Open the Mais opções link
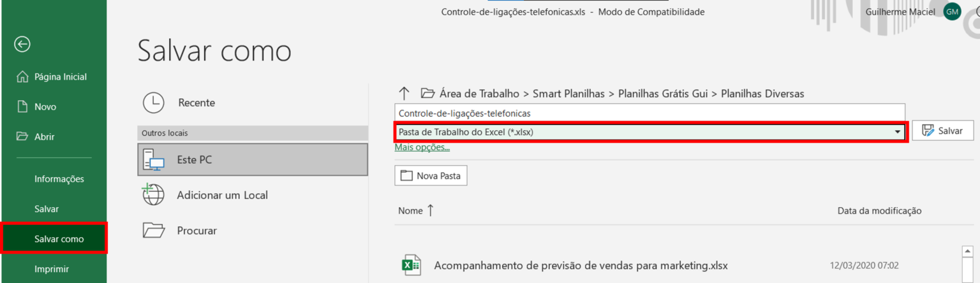 (422, 147)
